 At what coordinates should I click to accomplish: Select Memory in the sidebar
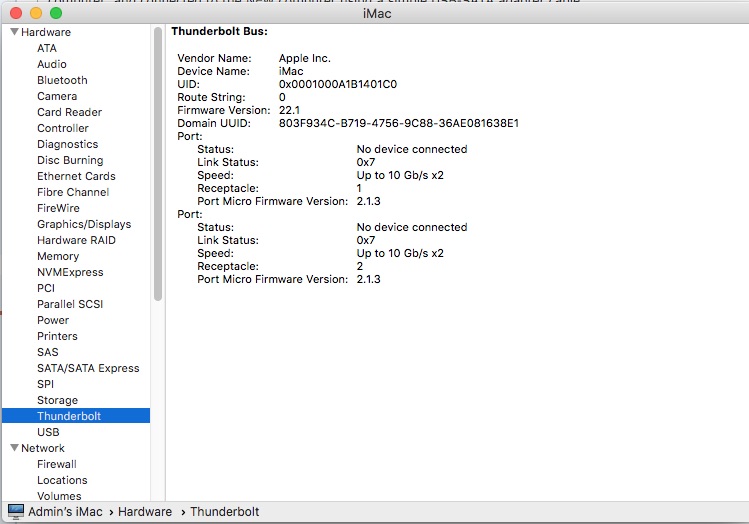click(58, 256)
